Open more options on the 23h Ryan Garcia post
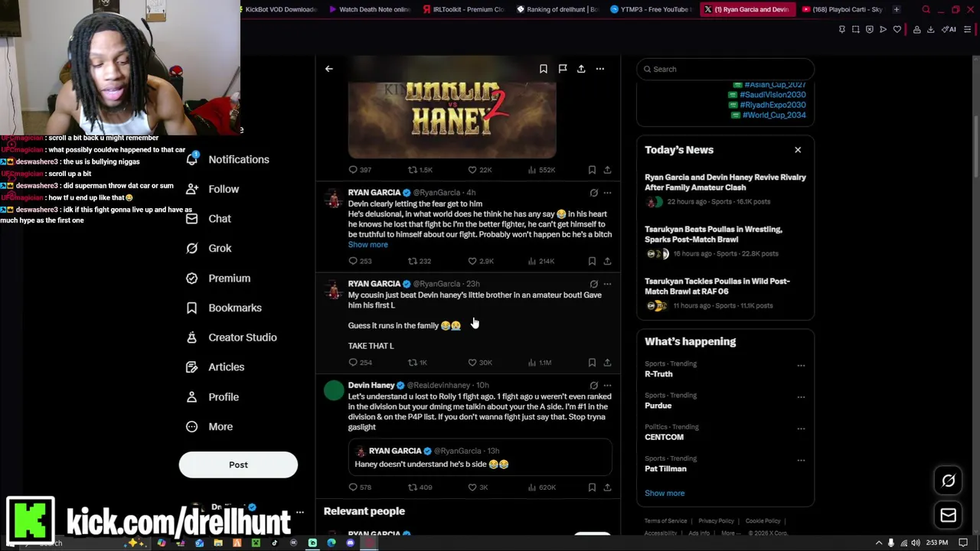 tap(607, 284)
